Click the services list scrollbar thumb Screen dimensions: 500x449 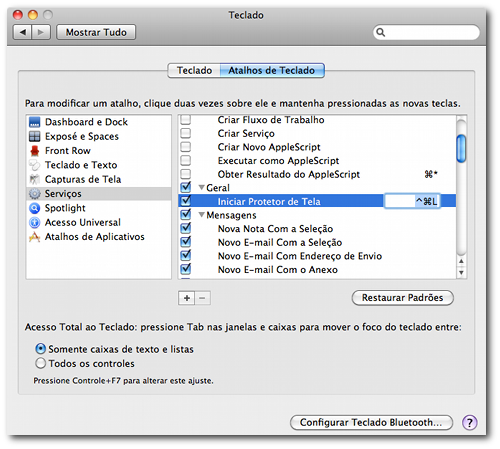[x=461, y=149]
